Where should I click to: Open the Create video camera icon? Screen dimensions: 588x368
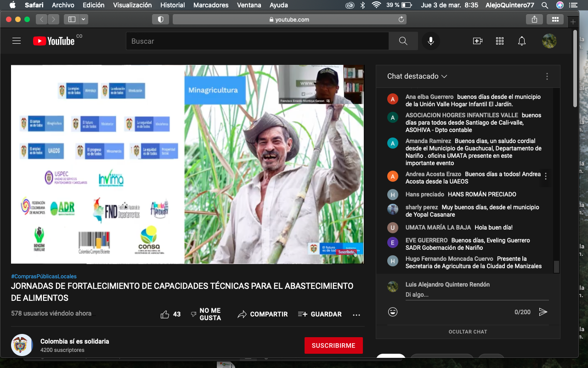[478, 41]
